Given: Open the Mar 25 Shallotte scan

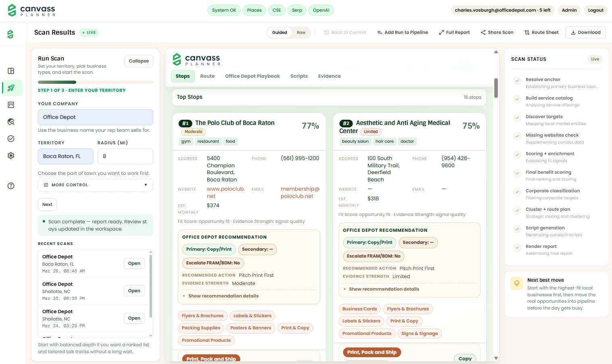Looking at the screenshot, I should 134,291.
